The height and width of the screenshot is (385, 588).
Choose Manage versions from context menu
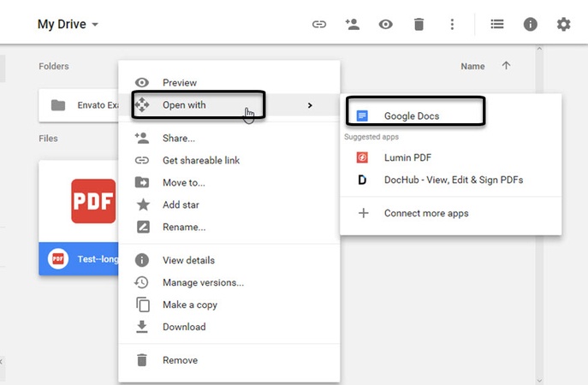[x=203, y=282]
